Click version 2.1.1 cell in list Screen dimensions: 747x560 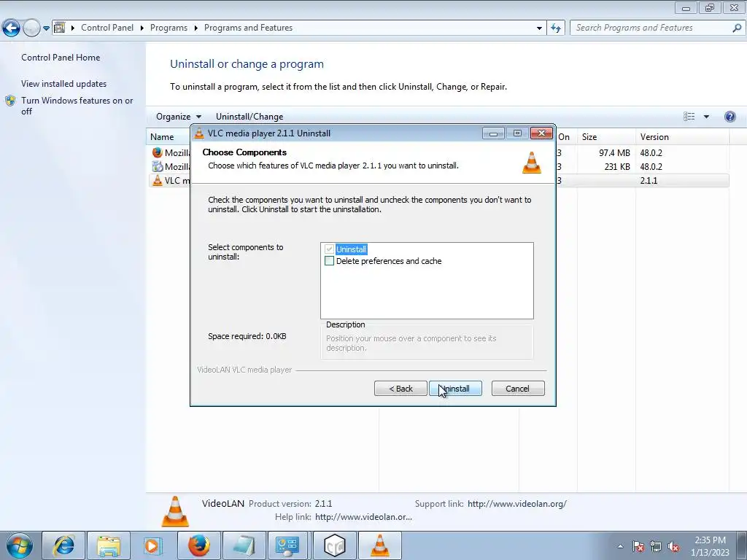649,181
